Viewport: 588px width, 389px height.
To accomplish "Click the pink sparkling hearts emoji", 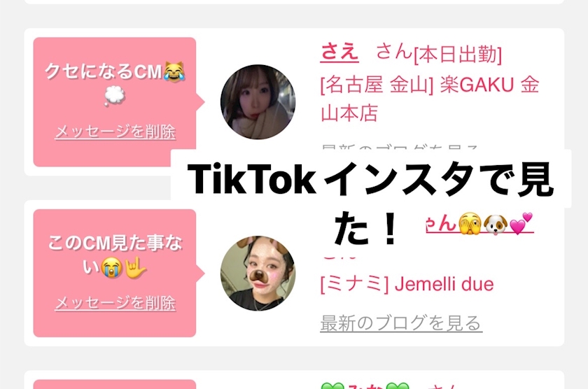I will (x=521, y=223).
